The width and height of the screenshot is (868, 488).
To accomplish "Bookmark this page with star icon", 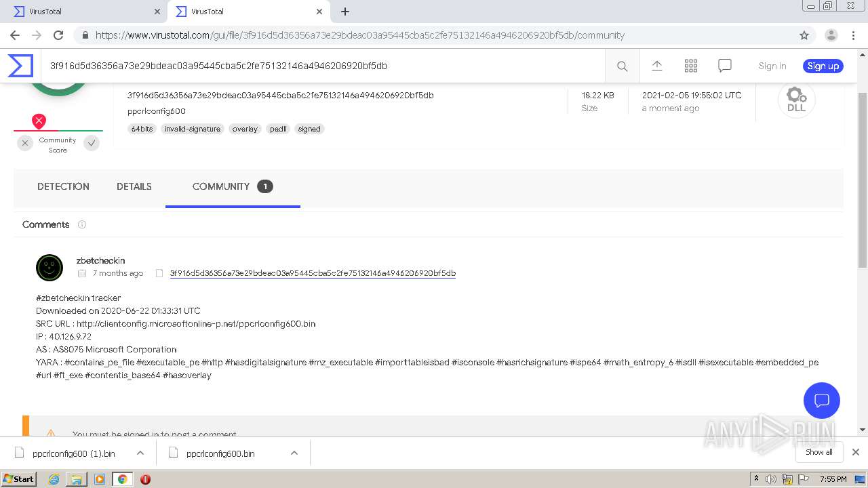I will [804, 35].
